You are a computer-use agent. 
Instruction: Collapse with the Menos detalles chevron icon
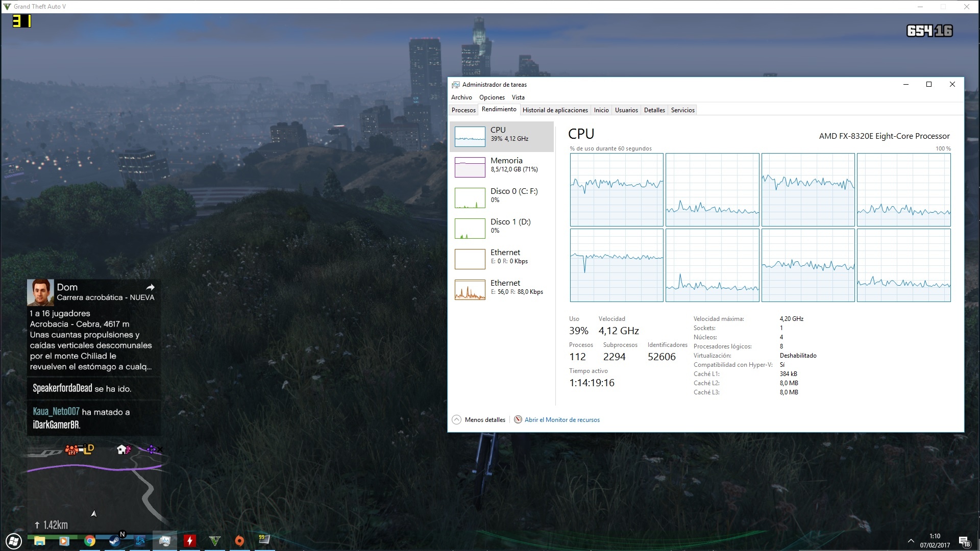(x=456, y=420)
